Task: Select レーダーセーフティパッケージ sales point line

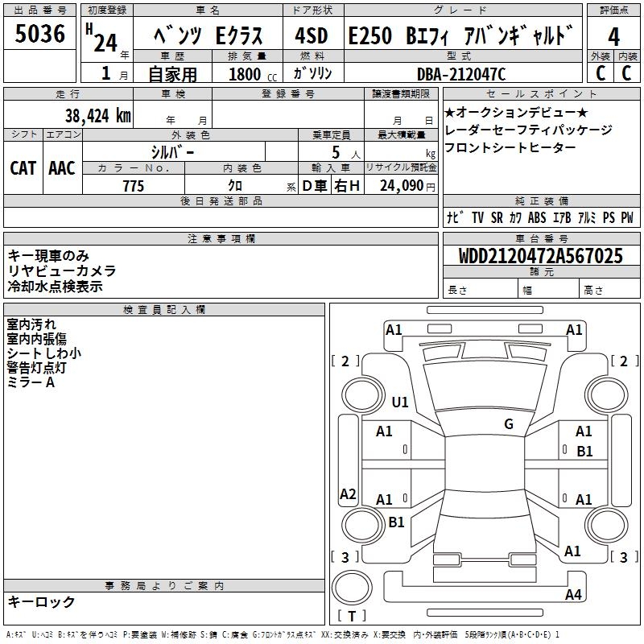Action: [x=528, y=130]
